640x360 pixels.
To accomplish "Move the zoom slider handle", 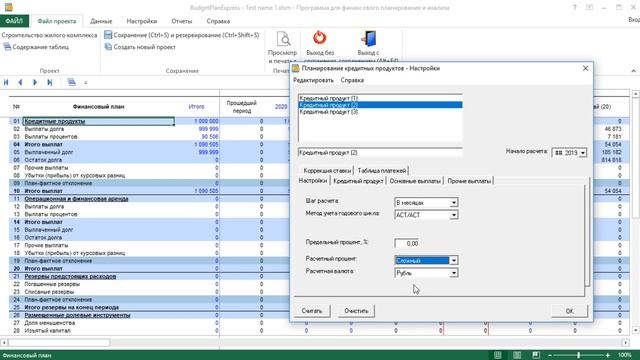I will pyautogui.click(x=578, y=356).
